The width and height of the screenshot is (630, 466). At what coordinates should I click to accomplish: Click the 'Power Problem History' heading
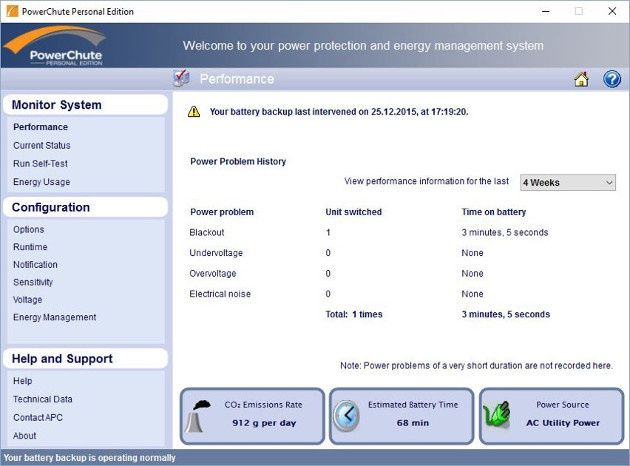pyautogui.click(x=238, y=161)
